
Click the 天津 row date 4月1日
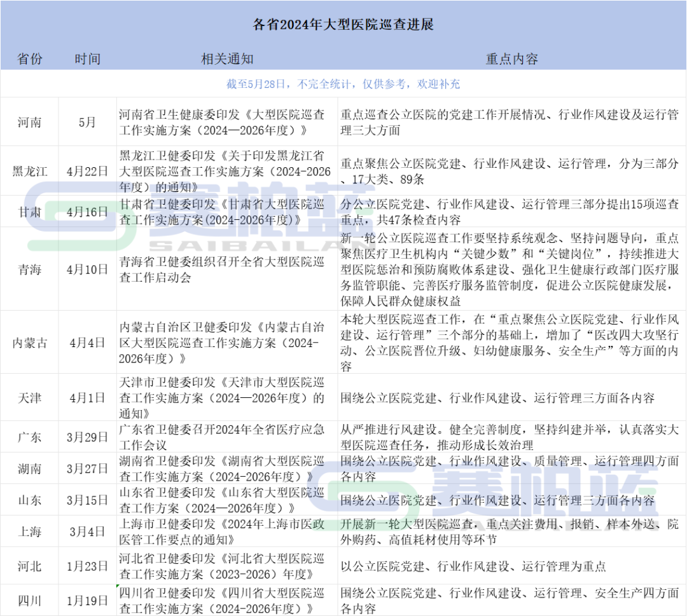(89, 397)
